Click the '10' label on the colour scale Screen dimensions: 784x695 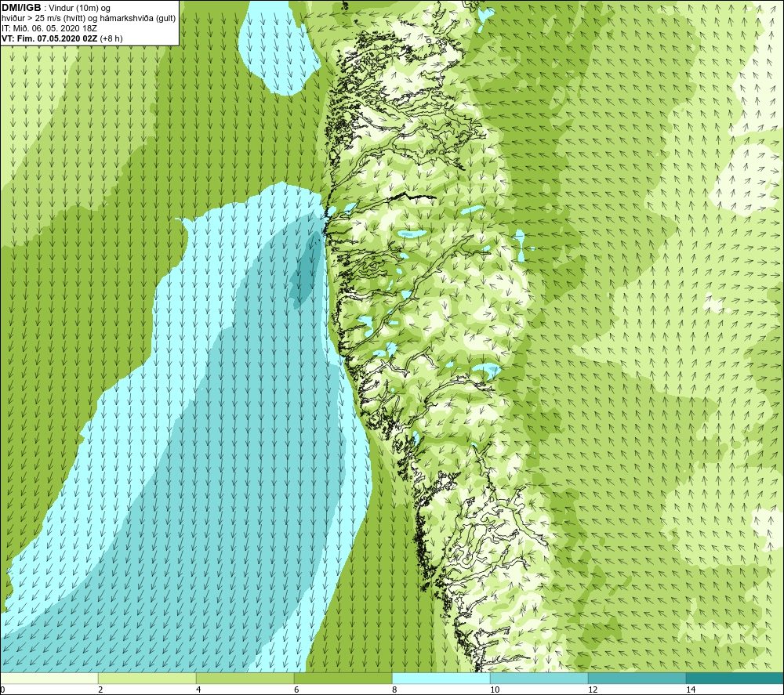click(x=495, y=690)
